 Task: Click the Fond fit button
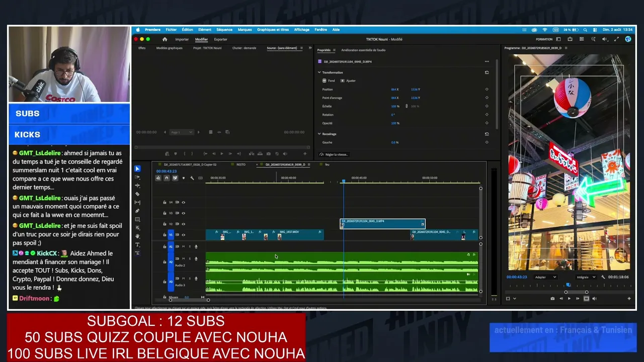329,80
